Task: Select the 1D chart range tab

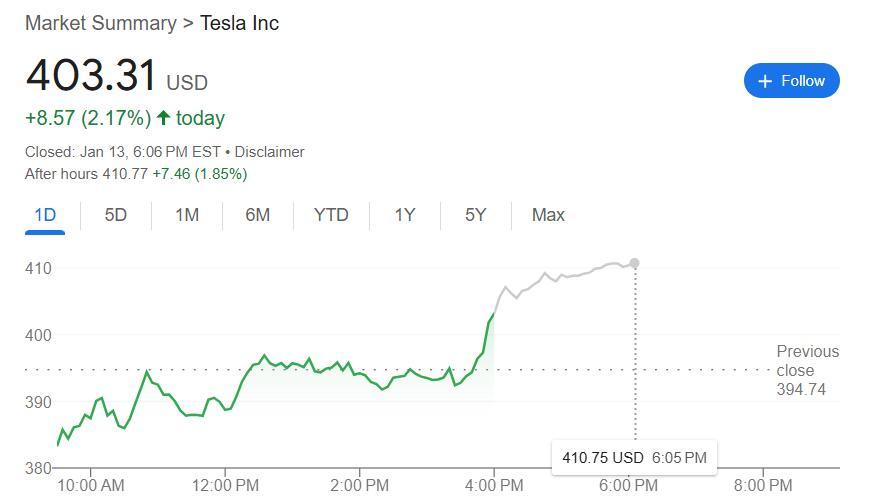Action: point(45,215)
